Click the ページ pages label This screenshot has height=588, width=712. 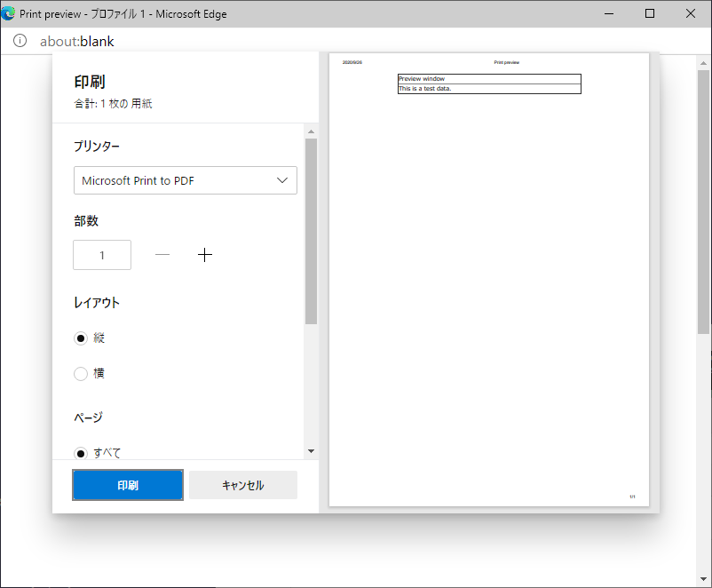89,417
